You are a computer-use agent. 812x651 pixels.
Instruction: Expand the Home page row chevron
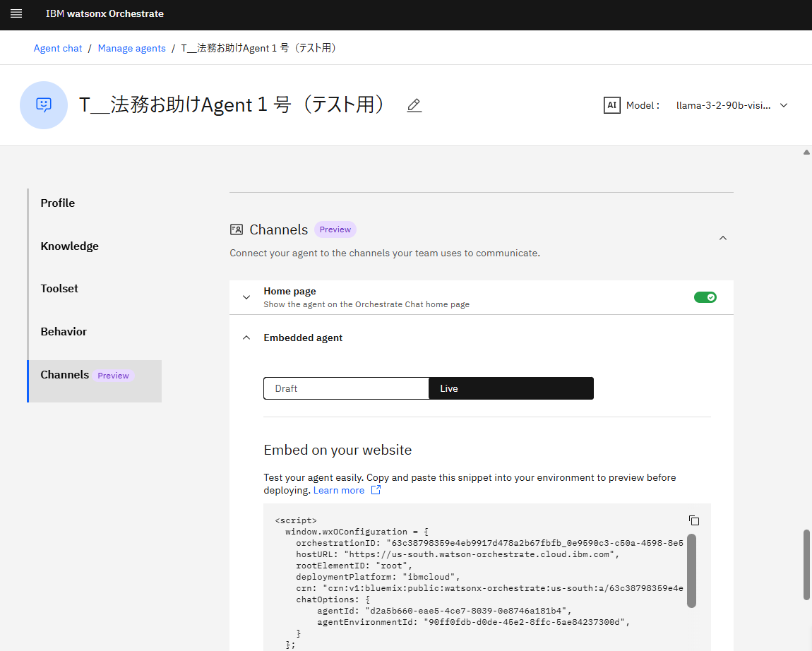246,297
